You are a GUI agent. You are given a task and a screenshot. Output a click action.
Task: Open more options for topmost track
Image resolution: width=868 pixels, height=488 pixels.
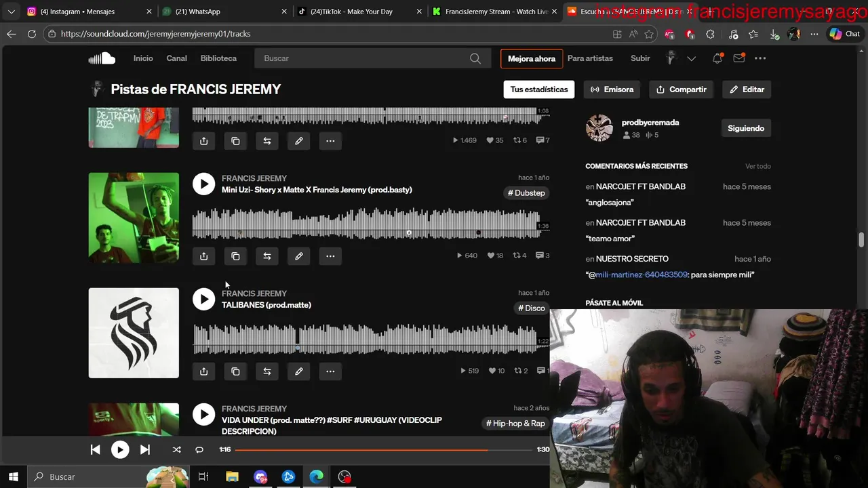(330, 141)
